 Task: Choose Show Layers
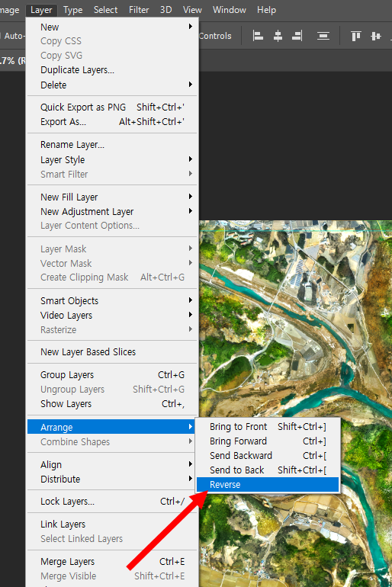point(112,403)
